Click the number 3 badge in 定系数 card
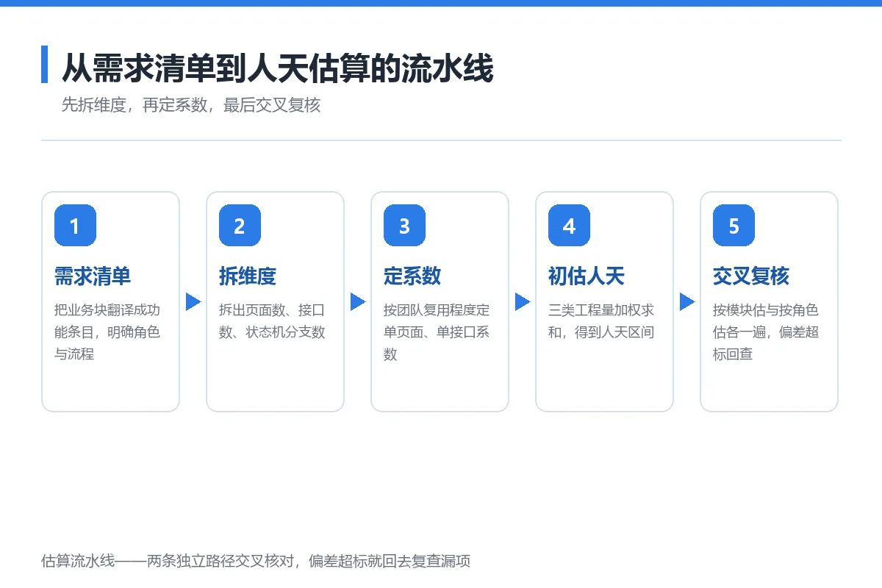This screenshot has width=882, height=588. click(404, 225)
